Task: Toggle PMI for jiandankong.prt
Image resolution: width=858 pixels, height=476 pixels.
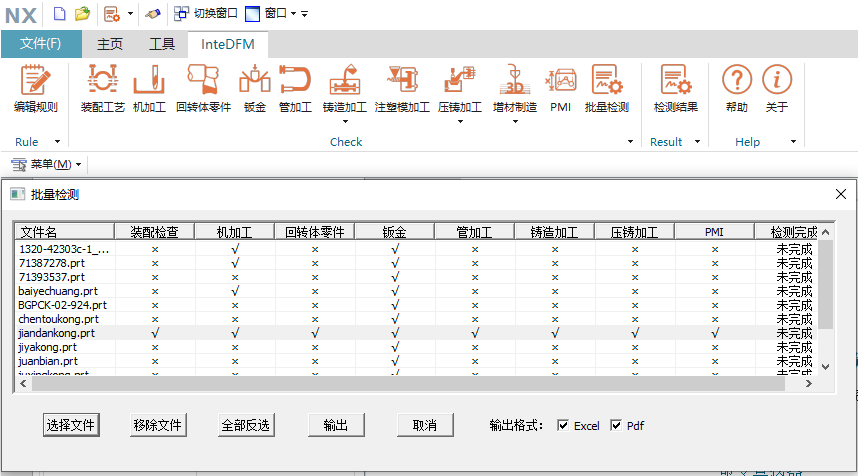Action: [715, 333]
